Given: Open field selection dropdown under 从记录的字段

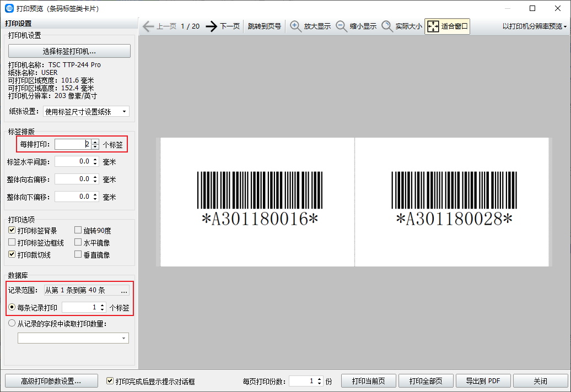Looking at the screenshot, I should 73,338.
